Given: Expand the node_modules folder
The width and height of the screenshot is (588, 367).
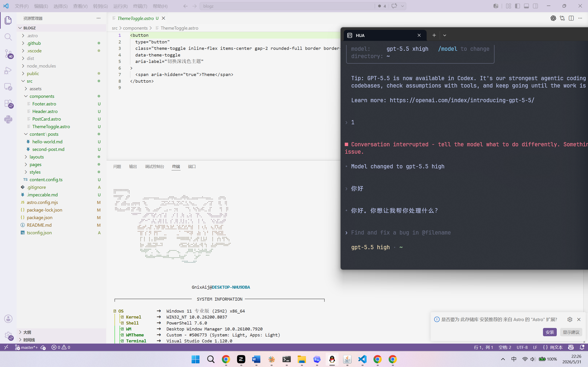Looking at the screenshot, I should pos(61,66).
